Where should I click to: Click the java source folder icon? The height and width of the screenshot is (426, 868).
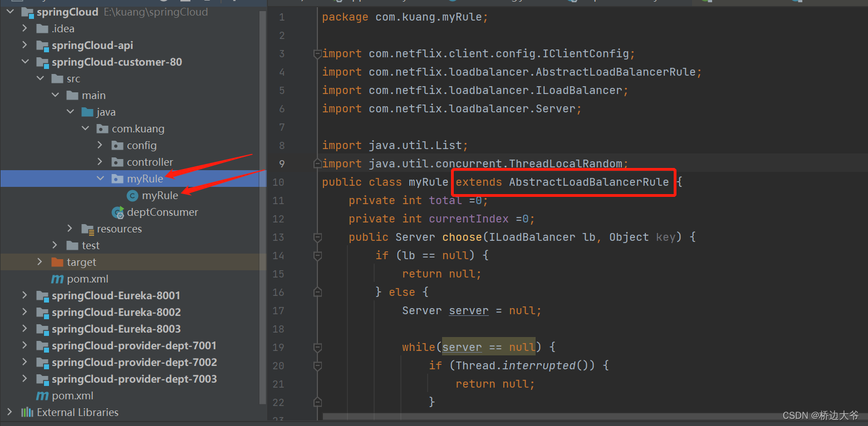pyautogui.click(x=87, y=112)
